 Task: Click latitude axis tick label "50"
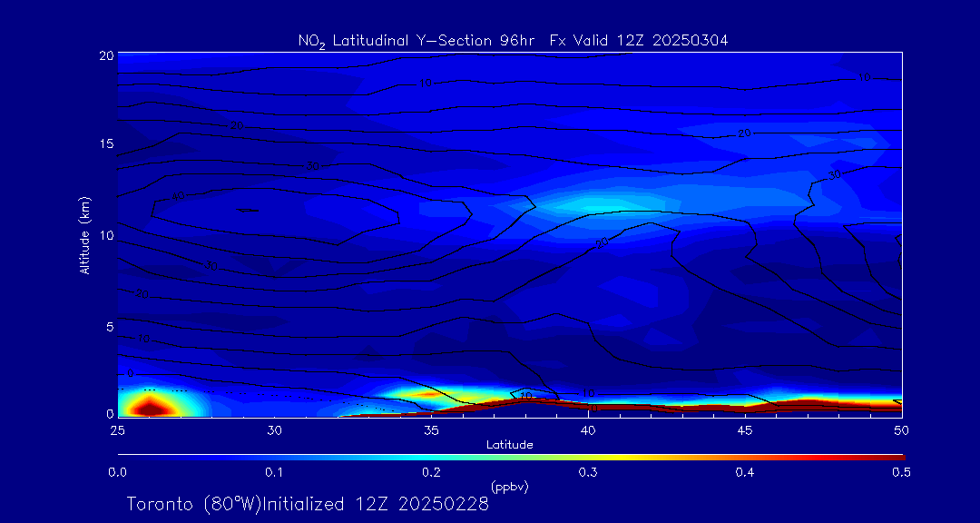tap(902, 430)
